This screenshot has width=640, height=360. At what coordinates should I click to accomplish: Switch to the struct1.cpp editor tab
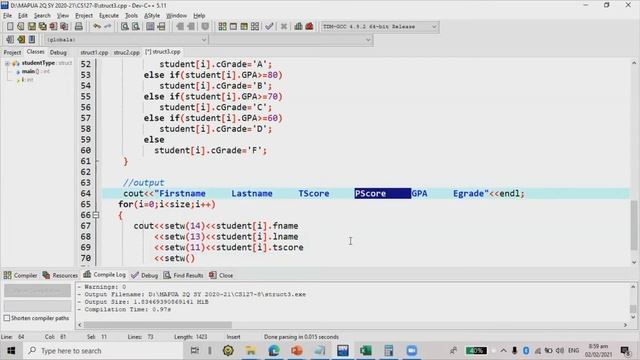point(94,52)
